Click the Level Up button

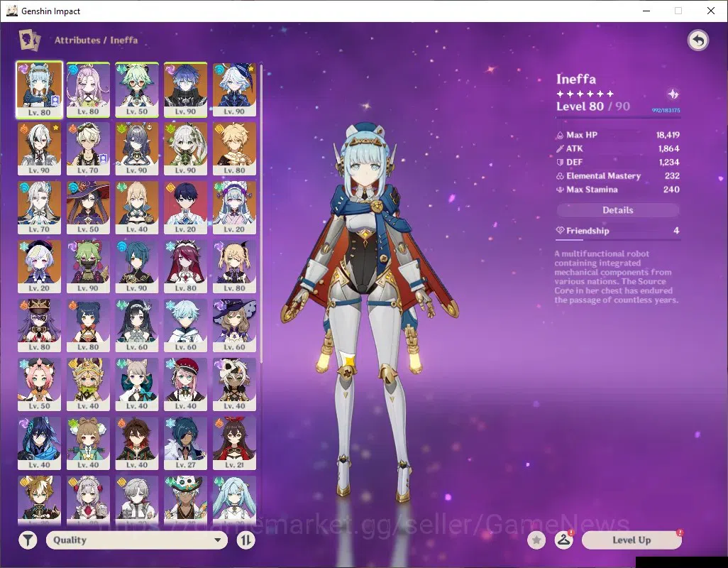click(632, 540)
